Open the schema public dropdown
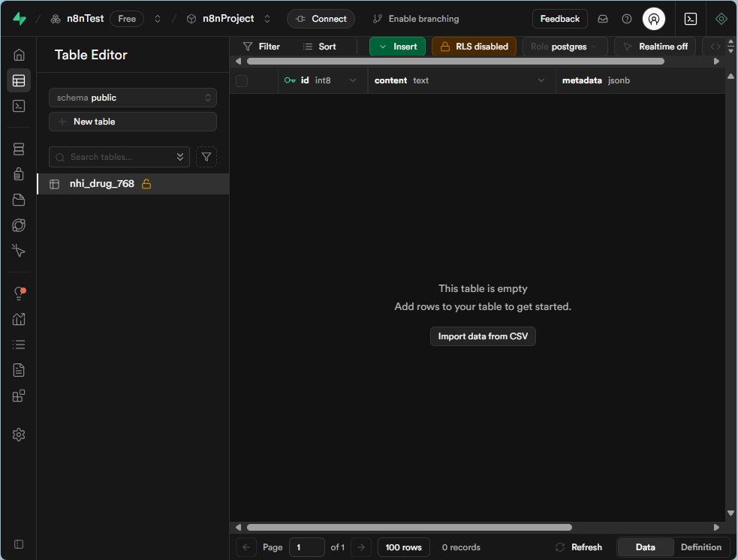738x560 pixels. (133, 98)
